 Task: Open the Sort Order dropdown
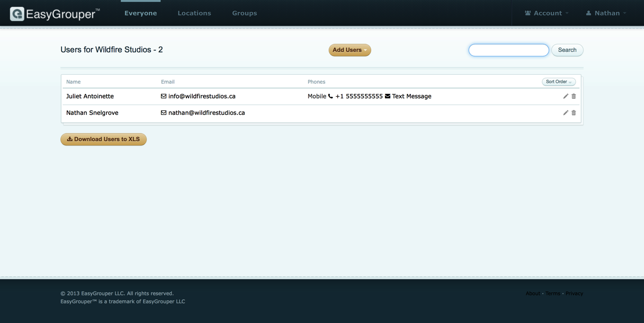click(x=559, y=82)
